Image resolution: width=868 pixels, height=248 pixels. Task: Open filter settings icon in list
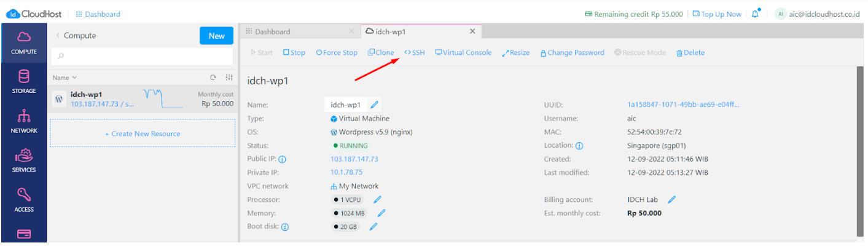[x=229, y=78]
